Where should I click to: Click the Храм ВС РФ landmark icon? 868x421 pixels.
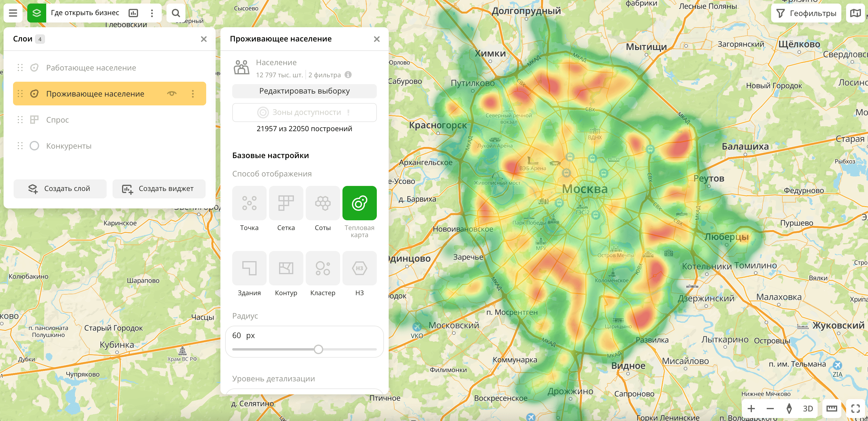(x=182, y=351)
